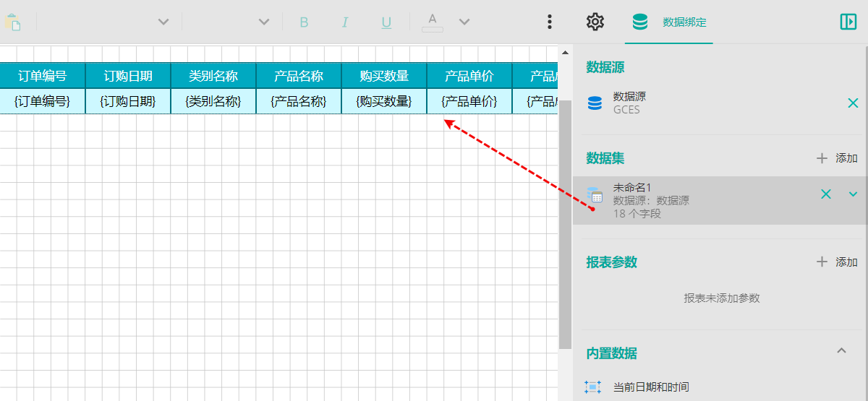Viewport: 868px width, 401px height.
Task: Add a new 数据集
Action: coord(837,158)
